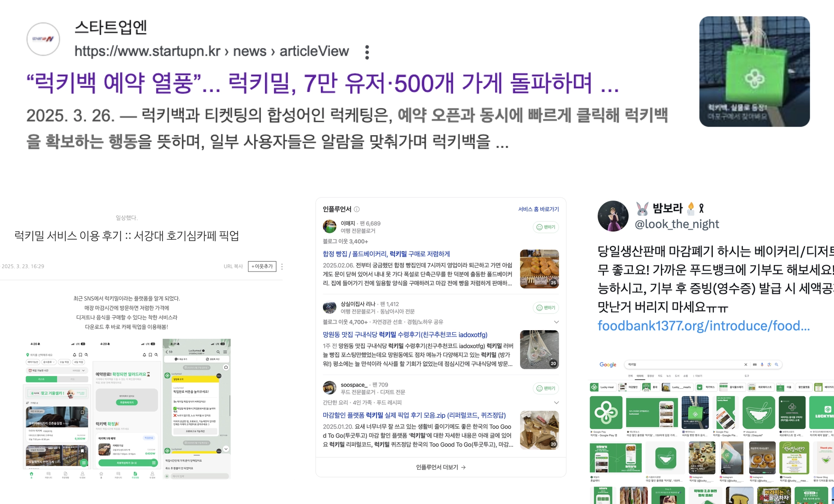The image size is (834, 504).
Task: Expand the chevron on soospace_'s 간단한 요리 row
Action: (556, 403)
